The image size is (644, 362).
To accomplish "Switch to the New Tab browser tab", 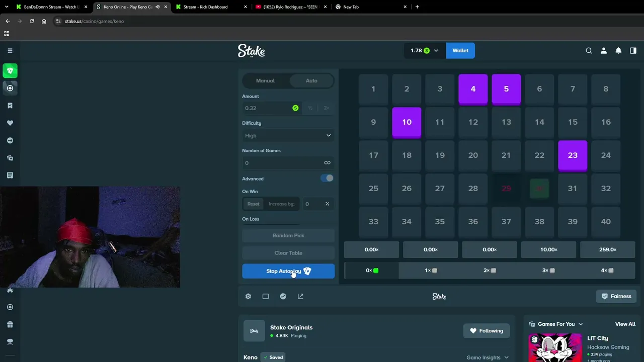I will click(x=371, y=7).
